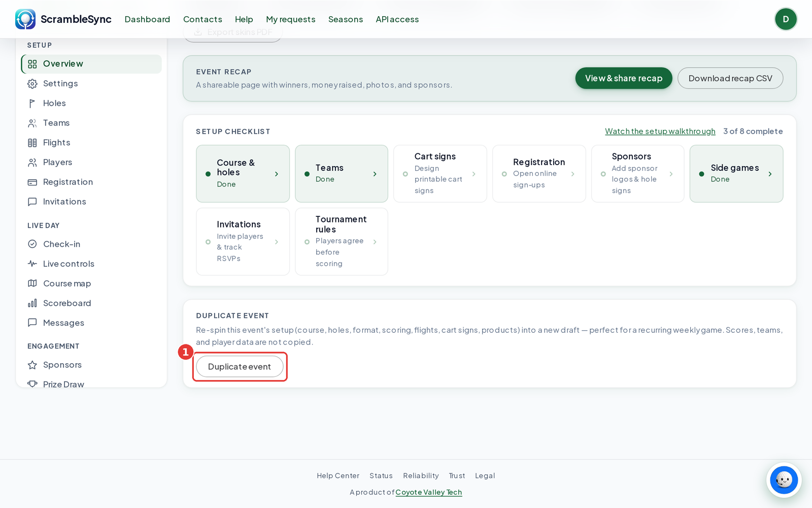The image size is (812, 508).
Task: Open My requests in top navigation
Action: (291, 19)
